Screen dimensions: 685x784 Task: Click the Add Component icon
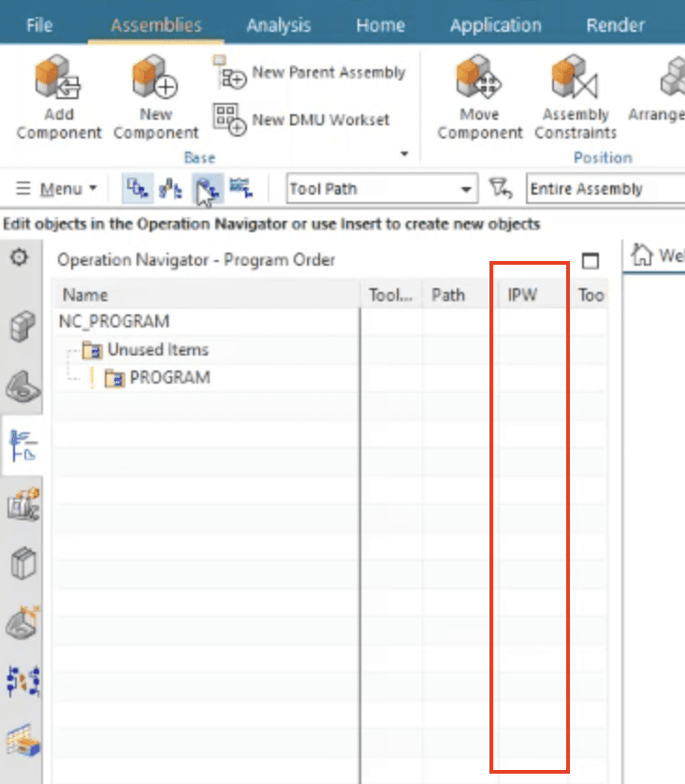click(x=58, y=78)
